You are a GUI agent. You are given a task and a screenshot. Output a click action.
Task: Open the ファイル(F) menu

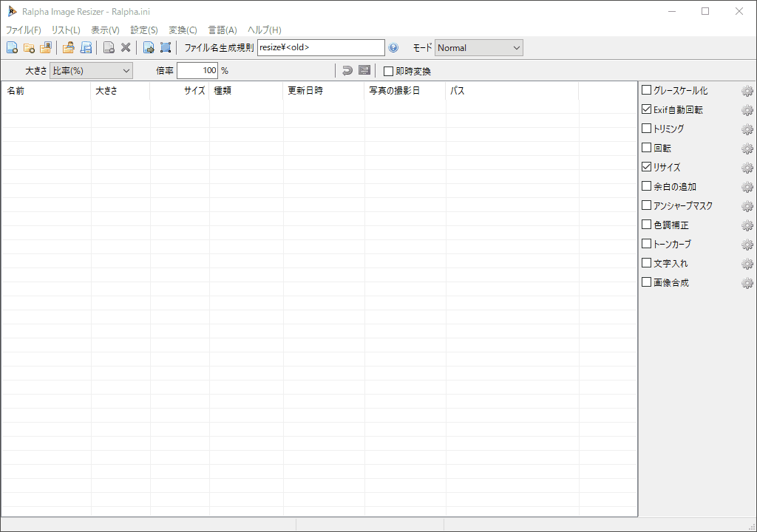[x=24, y=30]
